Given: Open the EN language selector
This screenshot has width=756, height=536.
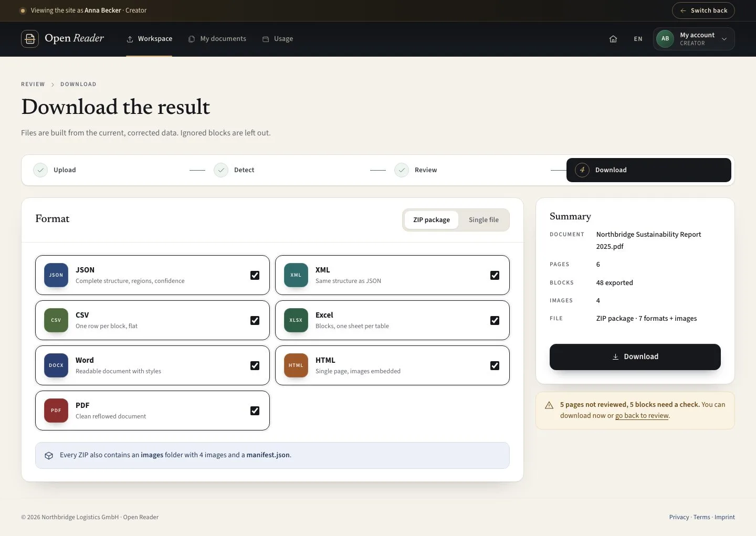Looking at the screenshot, I should 638,39.
